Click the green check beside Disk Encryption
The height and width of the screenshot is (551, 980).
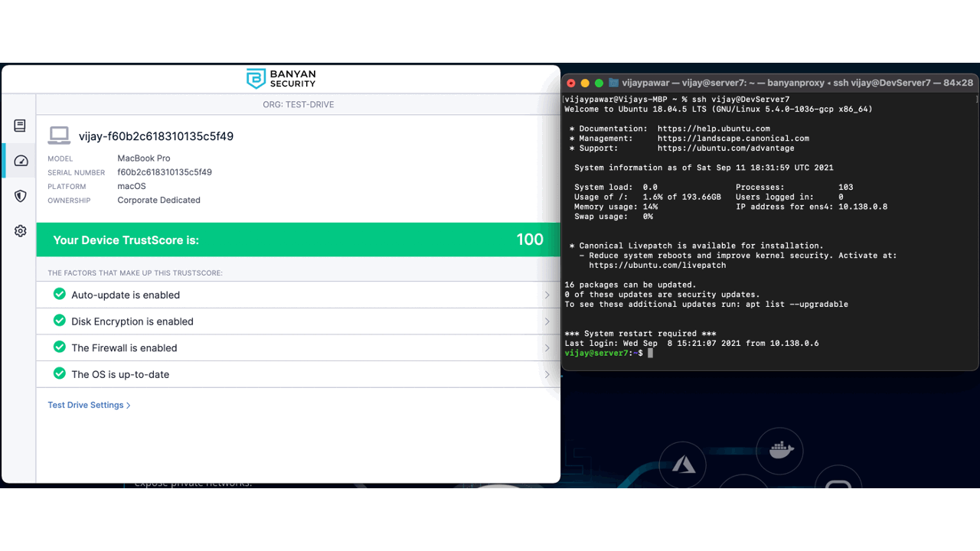point(59,321)
